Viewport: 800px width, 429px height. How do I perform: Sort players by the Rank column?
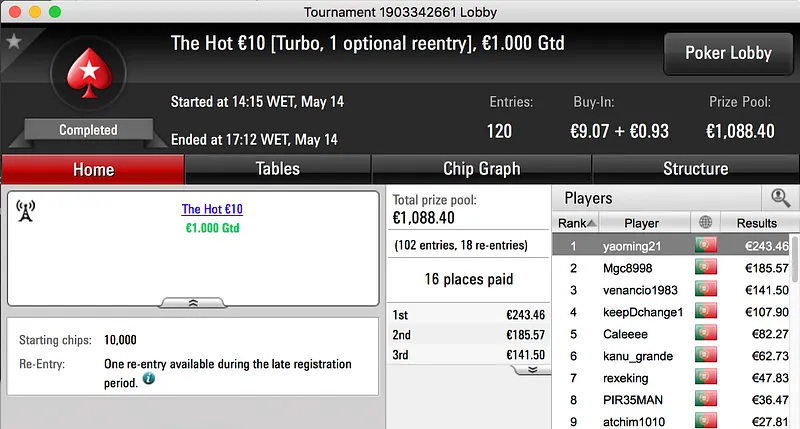(577, 223)
